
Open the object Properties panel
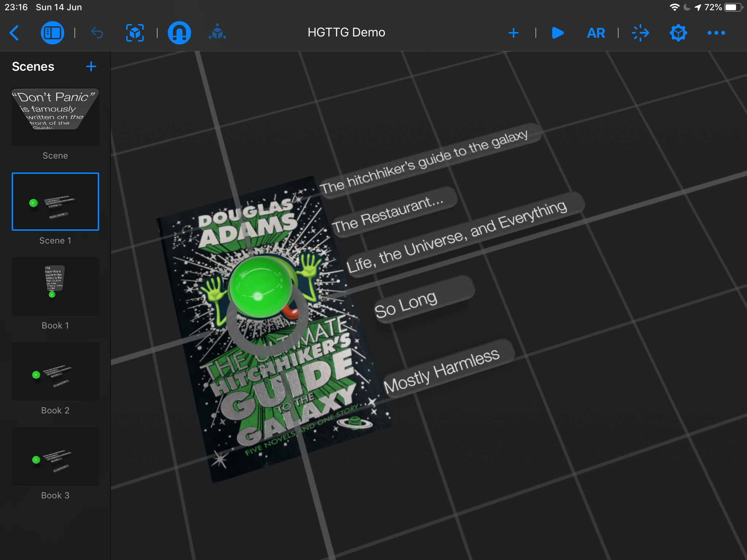click(678, 33)
